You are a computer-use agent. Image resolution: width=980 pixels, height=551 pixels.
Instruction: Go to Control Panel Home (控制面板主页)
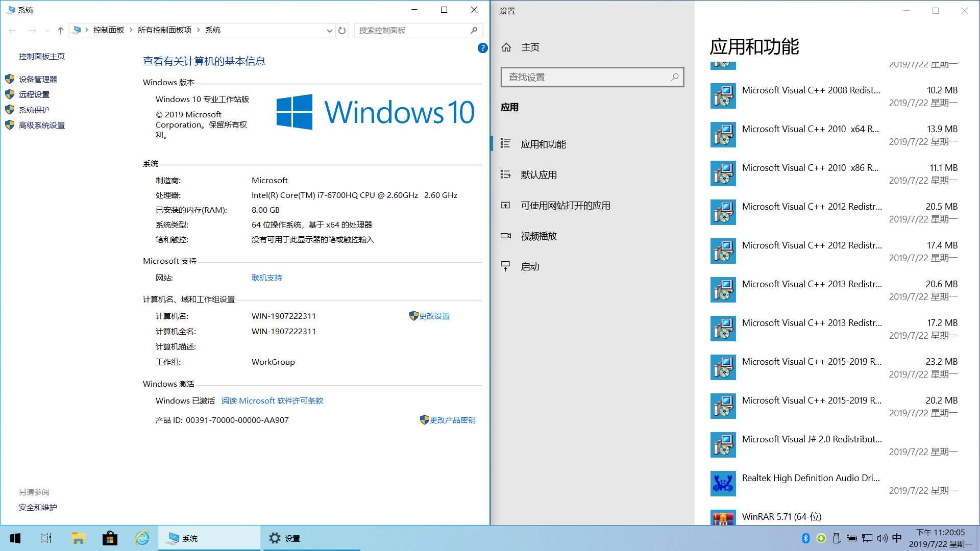41,56
